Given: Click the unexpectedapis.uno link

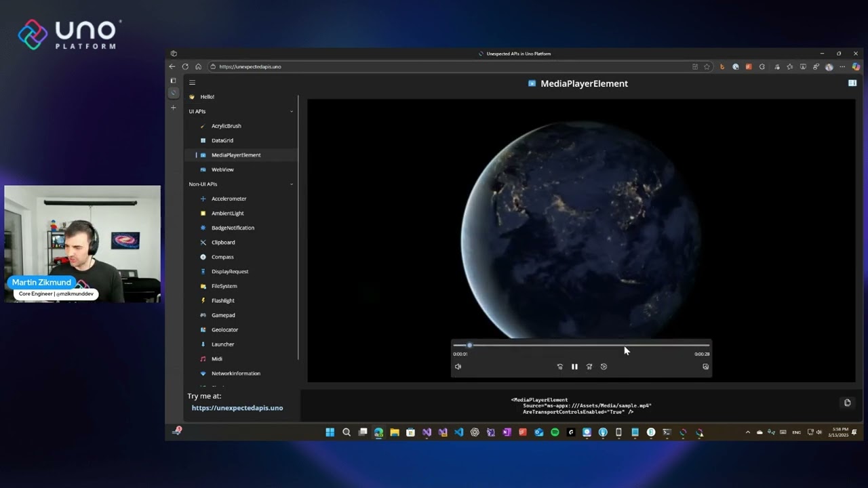Looking at the screenshot, I should (x=237, y=408).
